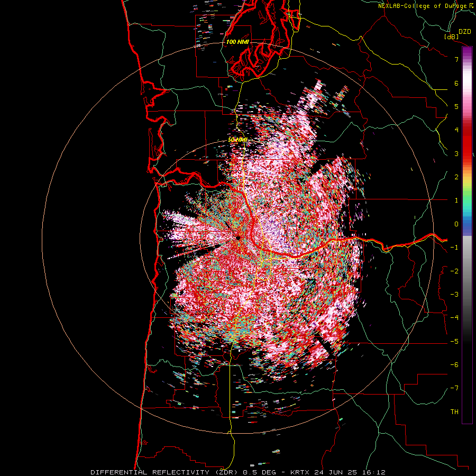
Task: Click the Differential Reflectivity caption at bottom
Action: (x=237, y=472)
